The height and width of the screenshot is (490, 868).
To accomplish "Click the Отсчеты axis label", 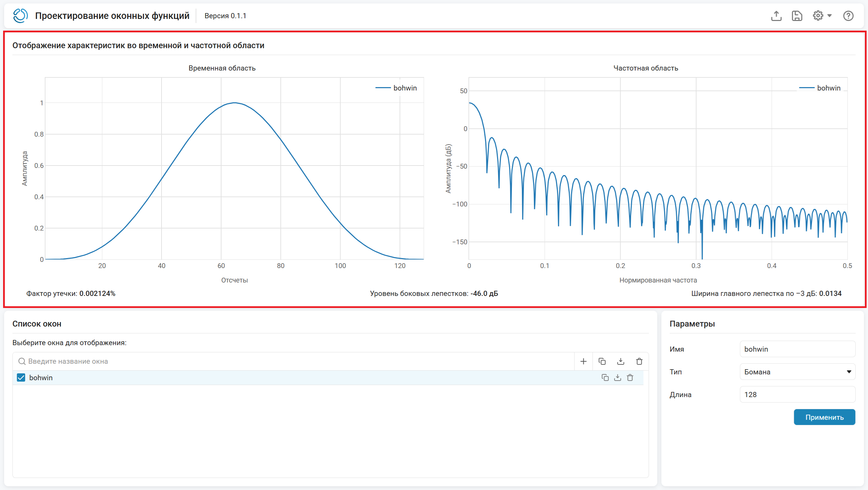I will point(235,280).
